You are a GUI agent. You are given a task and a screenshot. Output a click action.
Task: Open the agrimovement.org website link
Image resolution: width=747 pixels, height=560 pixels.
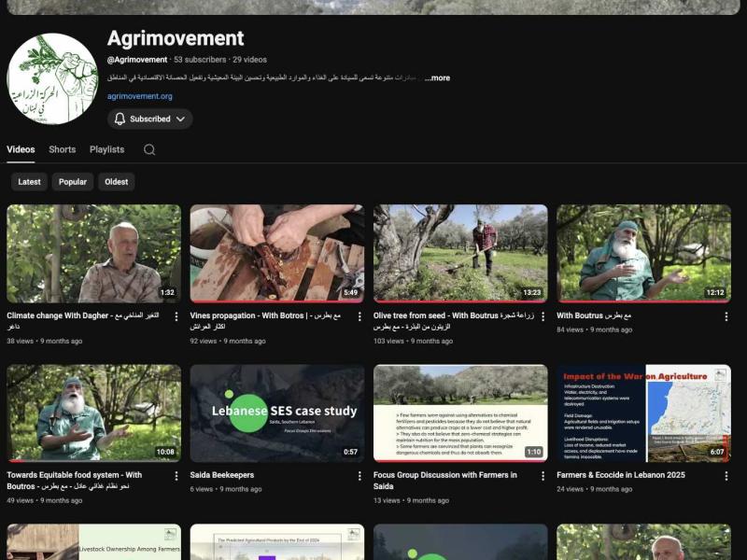(x=140, y=96)
